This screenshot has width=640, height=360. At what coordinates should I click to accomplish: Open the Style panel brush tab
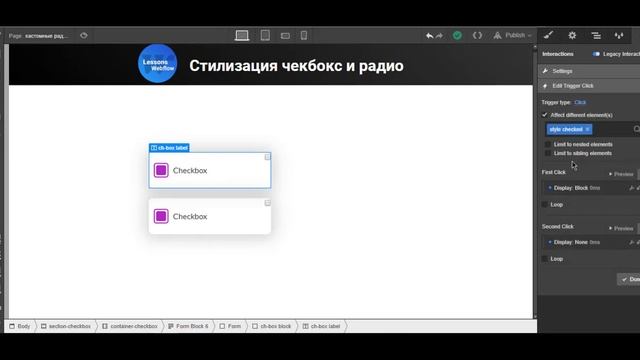[549, 36]
